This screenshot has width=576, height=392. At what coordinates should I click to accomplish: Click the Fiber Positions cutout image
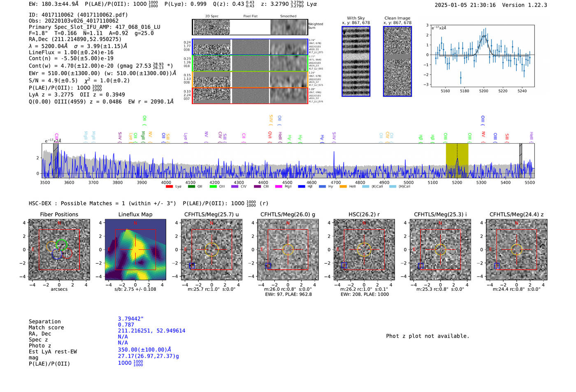[x=59, y=250]
